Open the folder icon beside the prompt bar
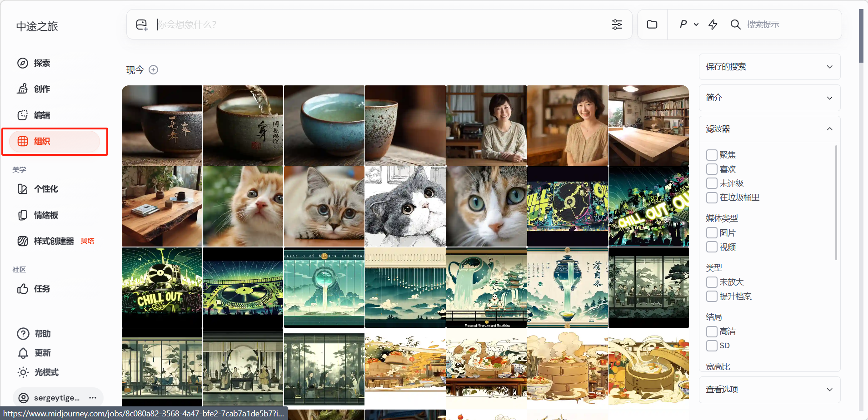The image size is (868, 420). coord(652,25)
